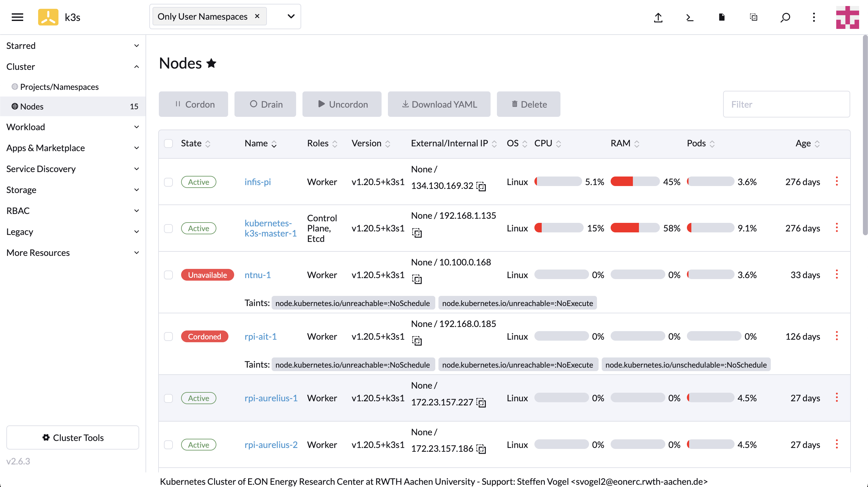868x487 pixels.
Task: Copy the kubernetes-k3s-master-1 IP 192.168.1.135
Action: click(417, 233)
